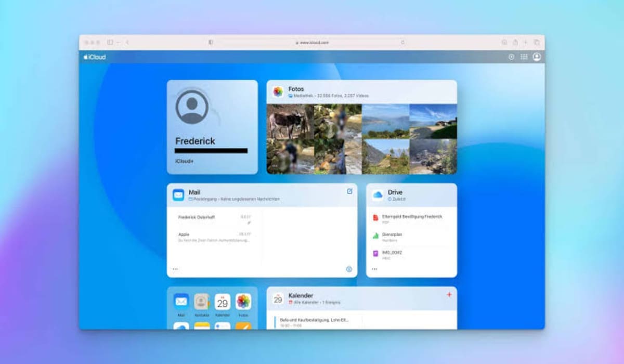Open the blue sky with house photo
The width and height of the screenshot is (624, 364).
433,122
